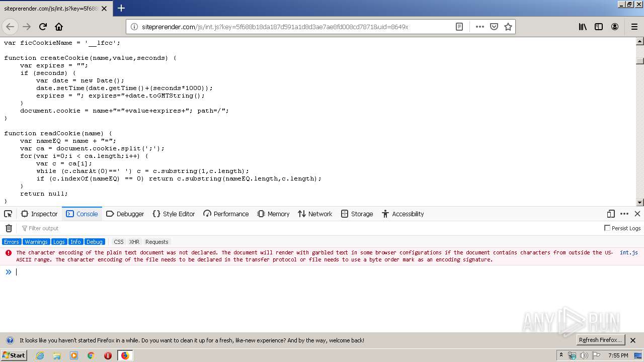644x362 pixels.
Task: Go back to the previous page
Action: click(11, 27)
